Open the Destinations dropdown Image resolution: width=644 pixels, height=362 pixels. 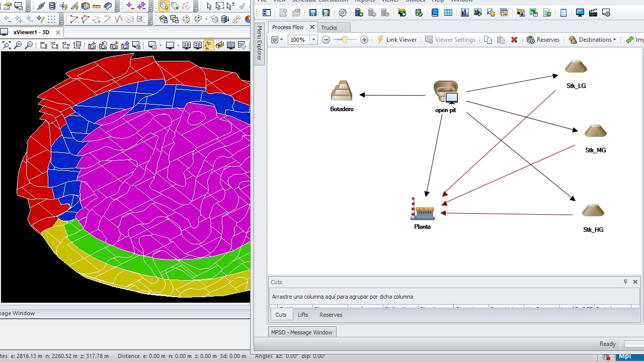click(x=593, y=40)
